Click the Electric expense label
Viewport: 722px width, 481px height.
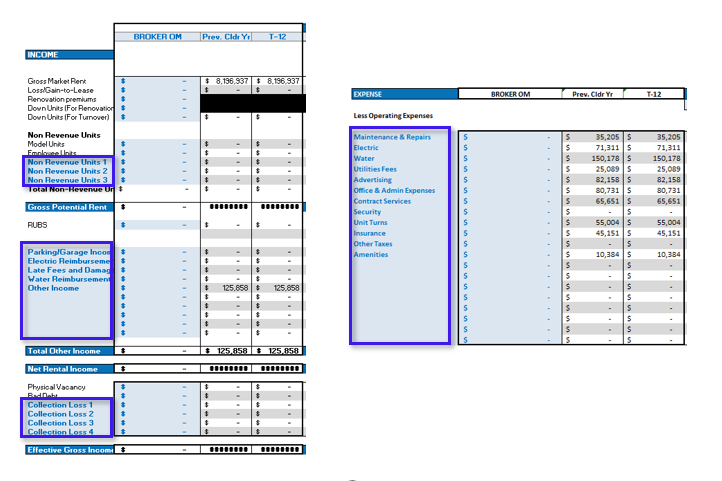click(x=366, y=148)
